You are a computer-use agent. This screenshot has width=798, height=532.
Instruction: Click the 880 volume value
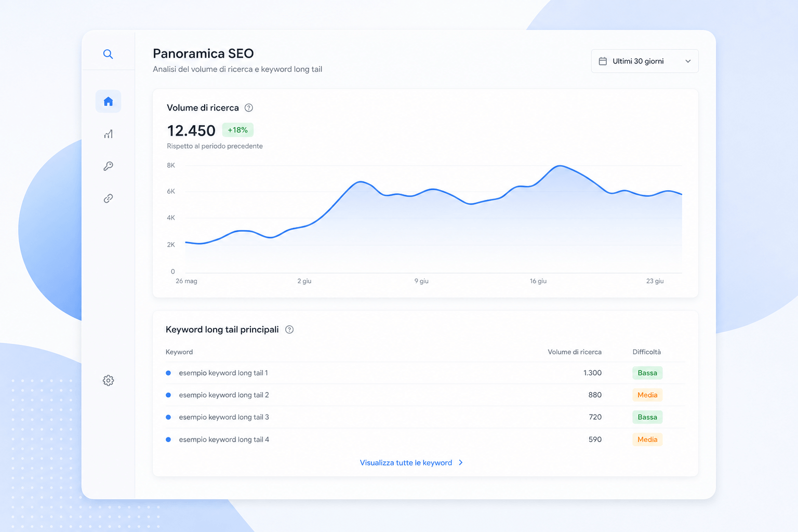pos(595,395)
